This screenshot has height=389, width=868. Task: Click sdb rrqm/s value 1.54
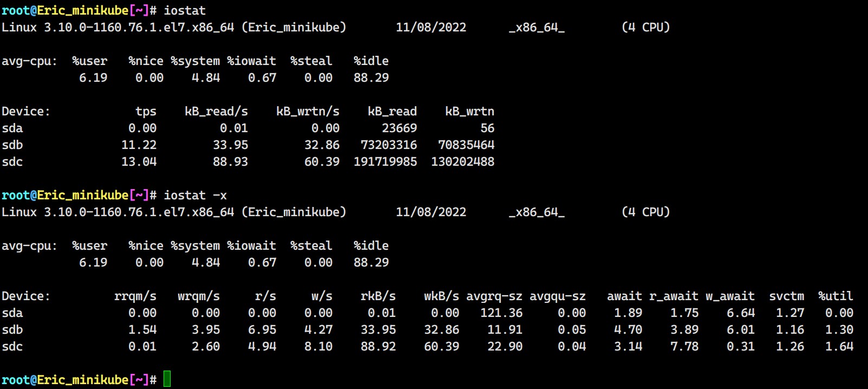[142, 330]
